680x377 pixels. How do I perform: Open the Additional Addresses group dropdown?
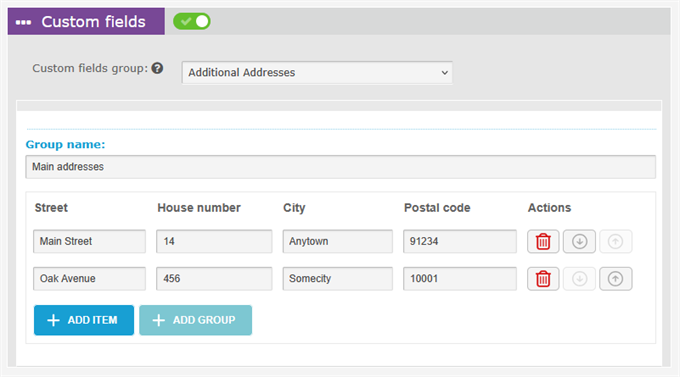[x=317, y=72]
